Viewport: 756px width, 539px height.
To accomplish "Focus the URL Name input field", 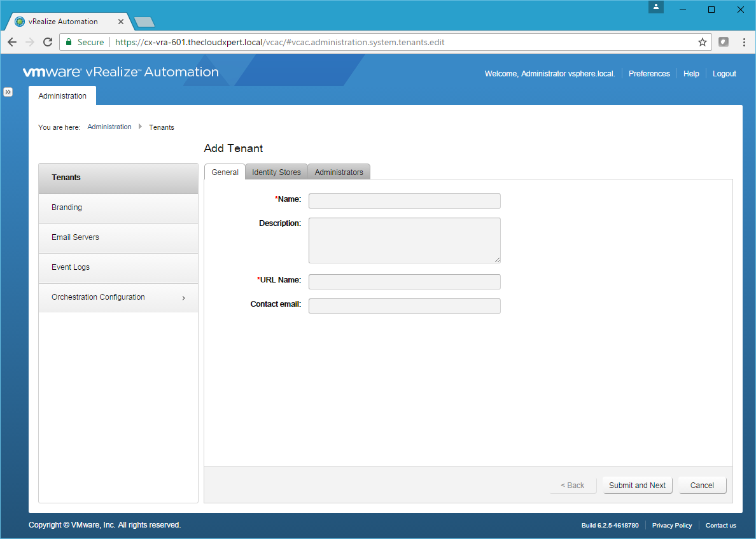I will coord(404,282).
